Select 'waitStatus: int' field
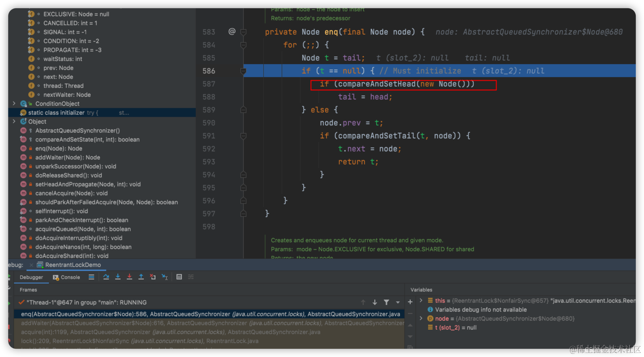 tap(63, 59)
